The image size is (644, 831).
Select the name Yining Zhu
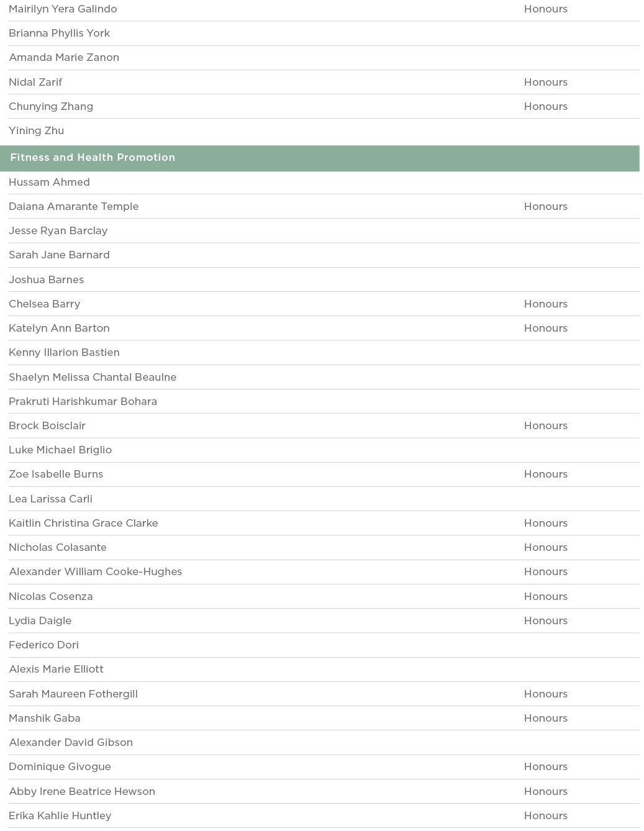(x=36, y=130)
